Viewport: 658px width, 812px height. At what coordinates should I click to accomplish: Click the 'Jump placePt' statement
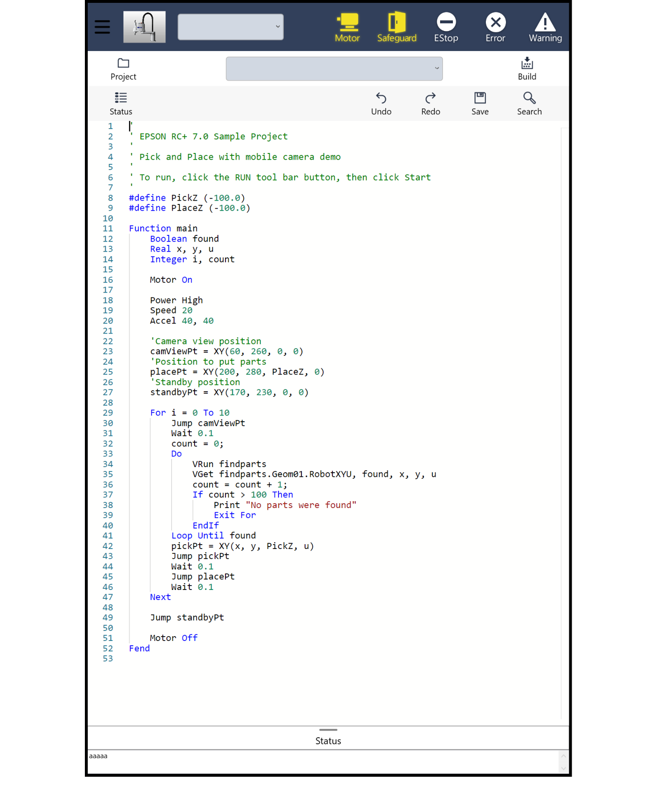tap(203, 577)
